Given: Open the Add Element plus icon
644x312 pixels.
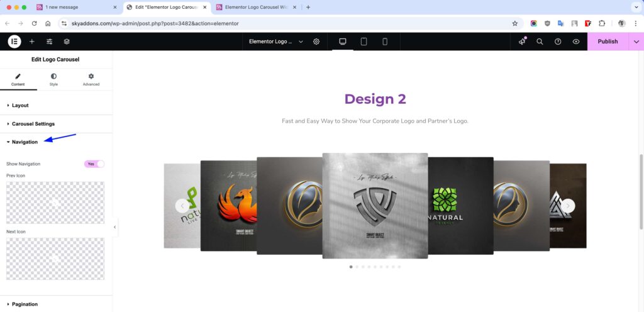Looking at the screenshot, I should pyautogui.click(x=31, y=42).
